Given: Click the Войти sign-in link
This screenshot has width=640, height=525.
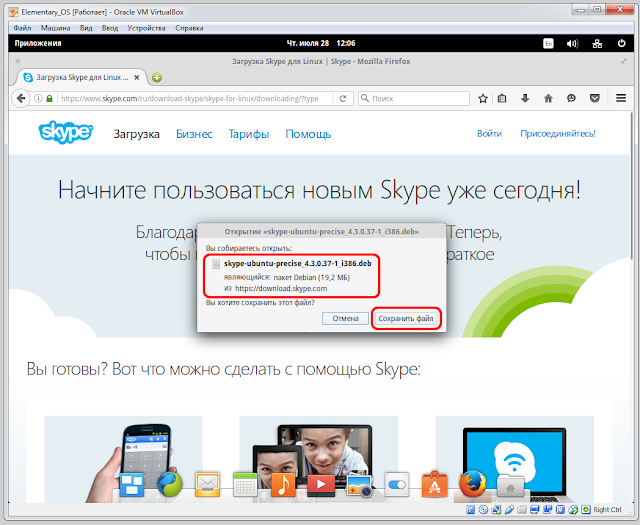Looking at the screenshot, I should coord(489,133).
